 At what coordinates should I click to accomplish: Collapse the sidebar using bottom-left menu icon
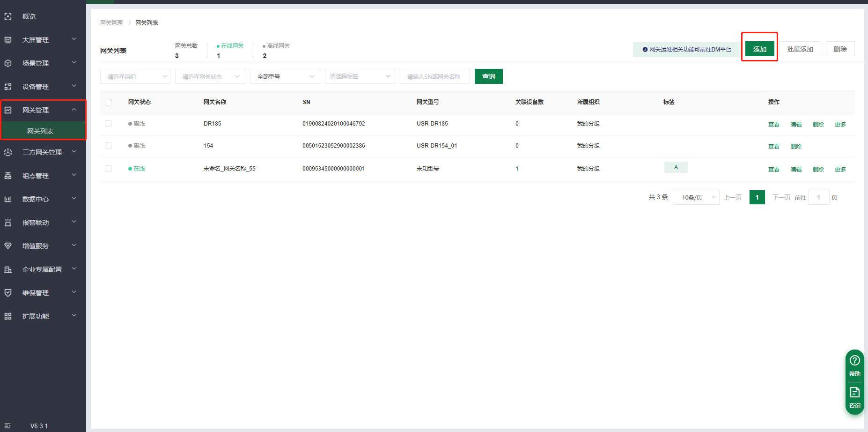pos(7,426)
